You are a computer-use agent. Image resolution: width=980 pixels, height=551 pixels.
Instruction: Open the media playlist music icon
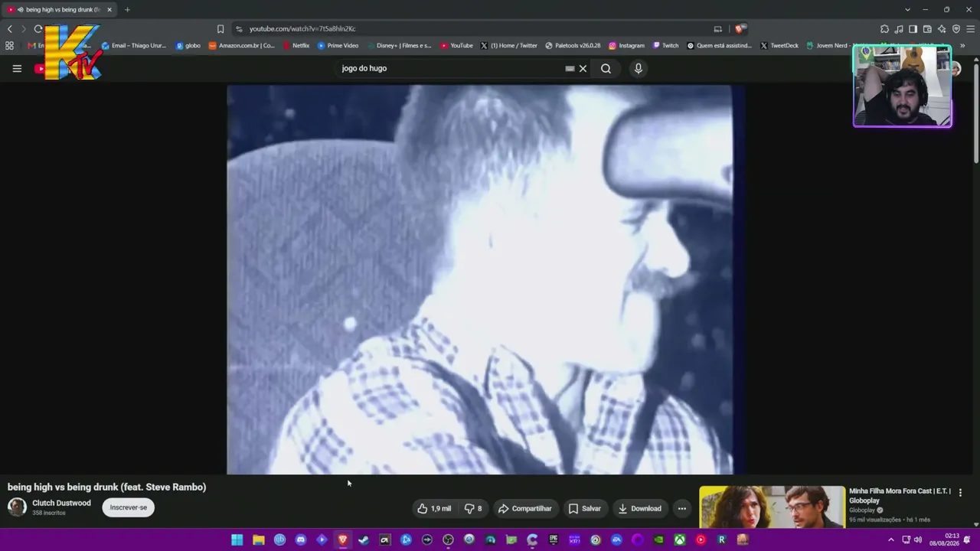pos(899,29)
